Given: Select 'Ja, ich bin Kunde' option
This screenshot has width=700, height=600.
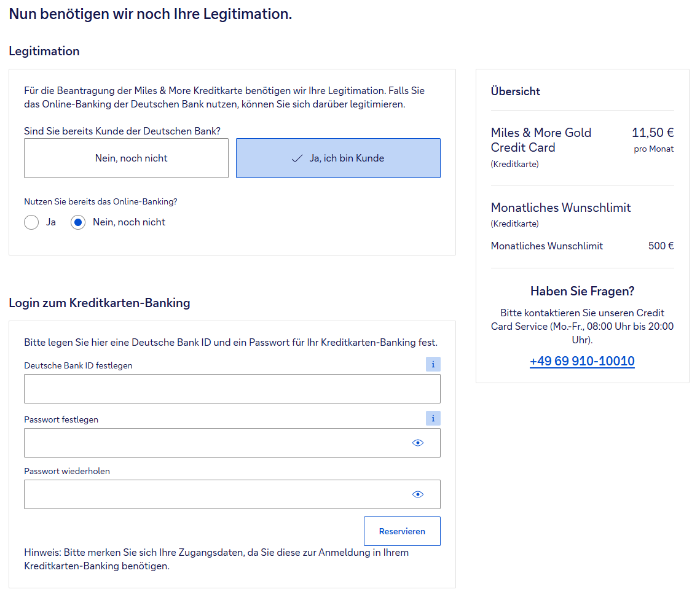Looking at the screenshot, I should coord(338,158).
